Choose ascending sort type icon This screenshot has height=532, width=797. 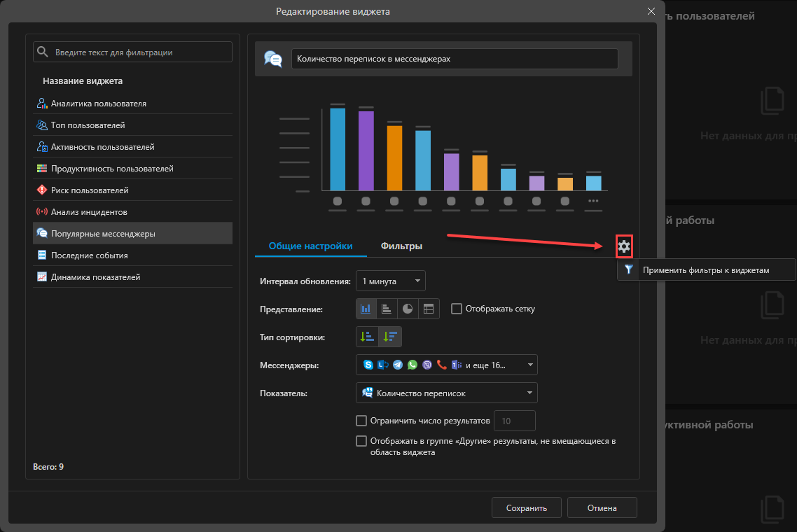(367, 337)
